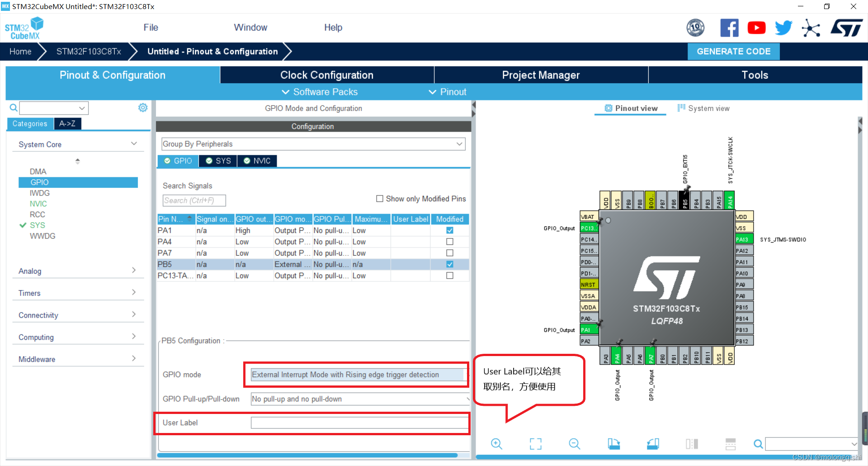Click the ST community network icon
Viewport: 868px width, 466px height.
(x=811, y=28)
